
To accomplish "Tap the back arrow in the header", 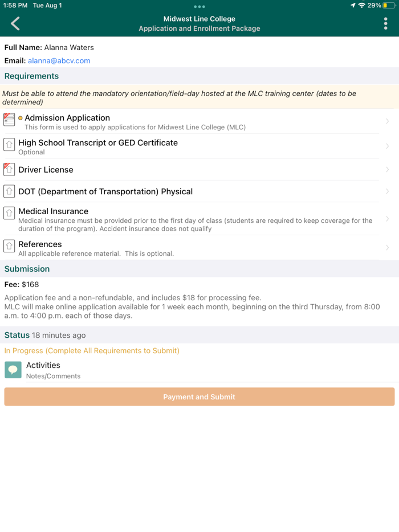I will pyautogui.click(x=15, y=23).
